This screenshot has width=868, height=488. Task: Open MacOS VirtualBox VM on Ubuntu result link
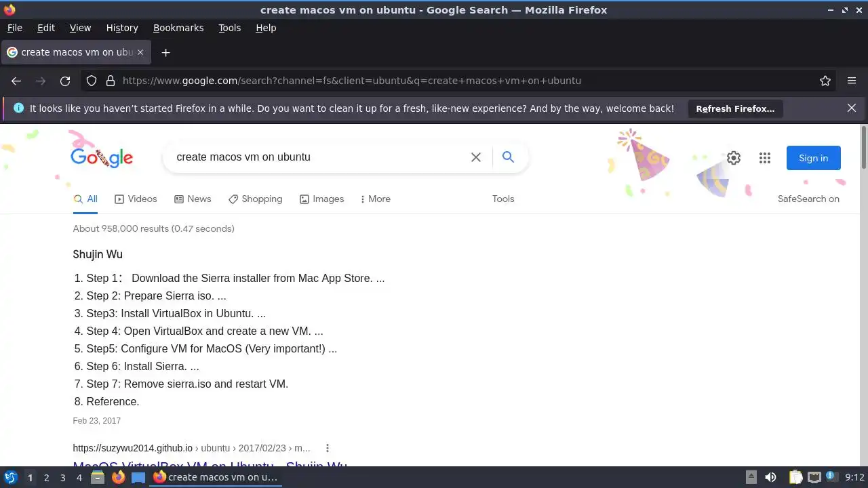click(210, 465)
